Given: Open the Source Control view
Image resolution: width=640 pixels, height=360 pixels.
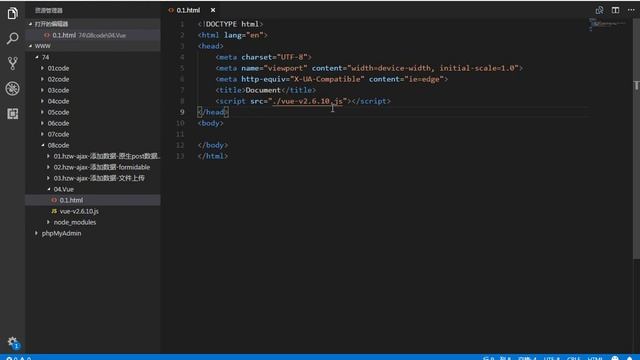Looking at the screenshot, I should (13, 63).
